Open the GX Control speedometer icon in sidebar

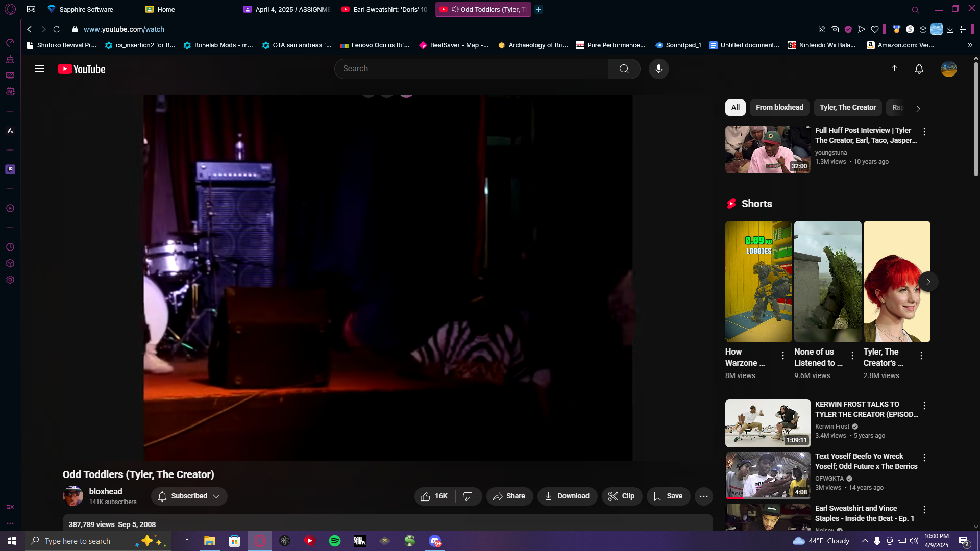(x=10, y=43)
